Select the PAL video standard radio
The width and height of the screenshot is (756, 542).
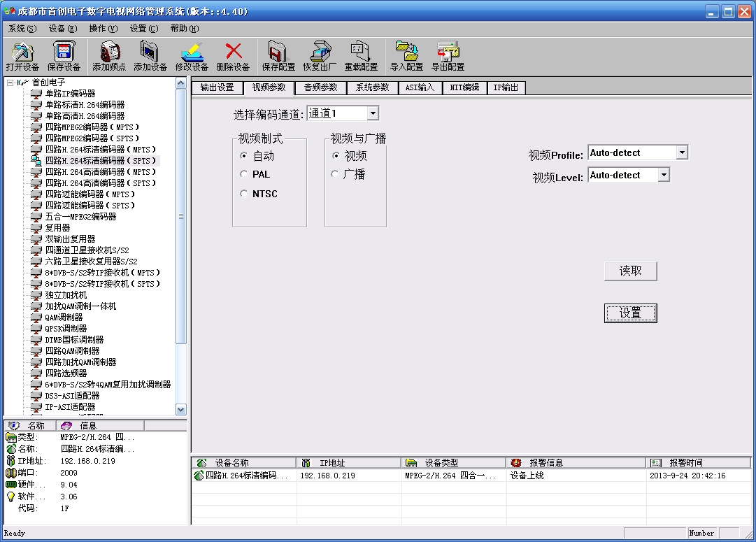[x=243, y=174]
